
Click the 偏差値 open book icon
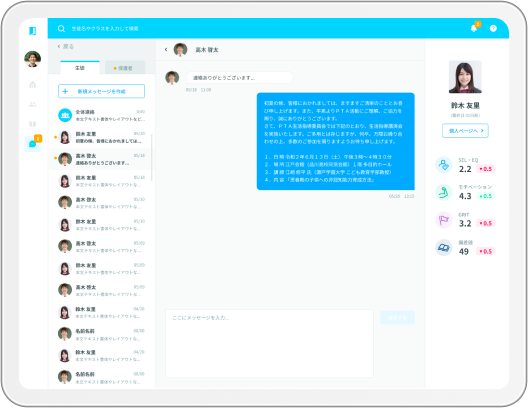click(x=444, y=248)
